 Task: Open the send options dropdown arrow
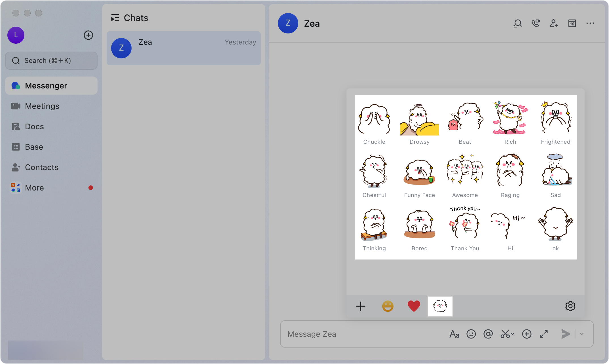(582, 334)
